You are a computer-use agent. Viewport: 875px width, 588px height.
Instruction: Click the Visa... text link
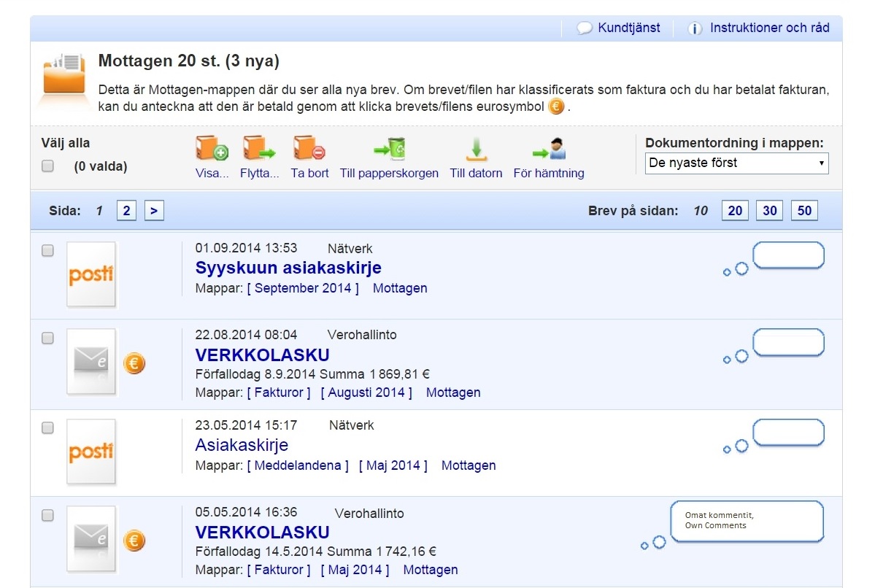pyautogui.click(x=212, y=173)
